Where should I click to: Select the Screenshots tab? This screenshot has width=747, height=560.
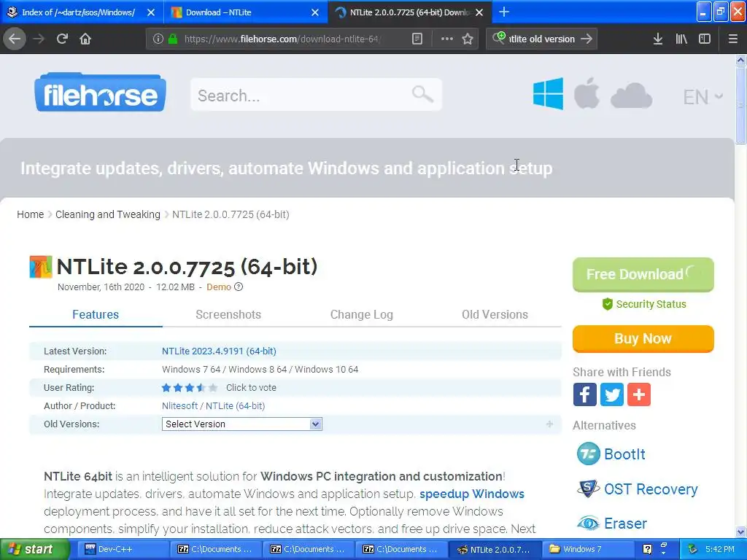[228, 314]
